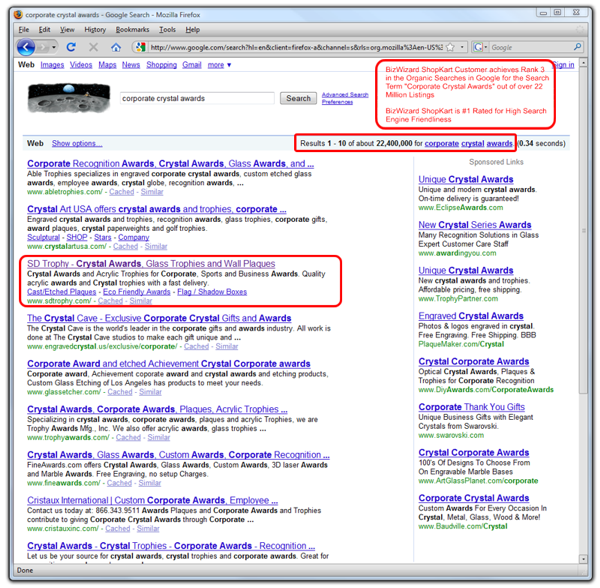Click the Search button

pos(298,98)
